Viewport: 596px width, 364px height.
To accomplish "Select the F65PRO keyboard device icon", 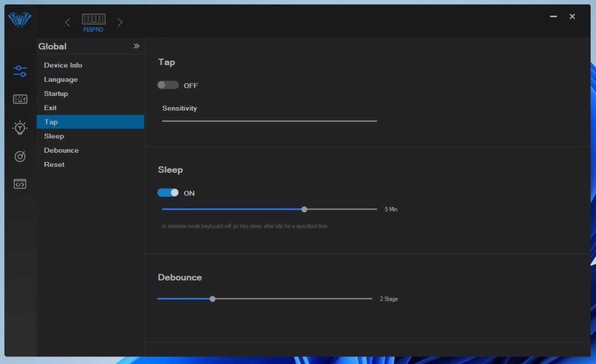I will tap(94, 22).
